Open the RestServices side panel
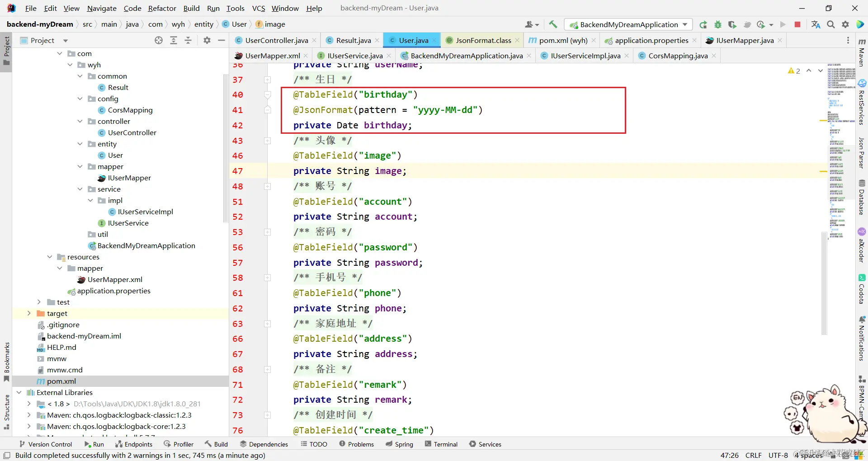The image size is (868, 461). pos(862,103)
